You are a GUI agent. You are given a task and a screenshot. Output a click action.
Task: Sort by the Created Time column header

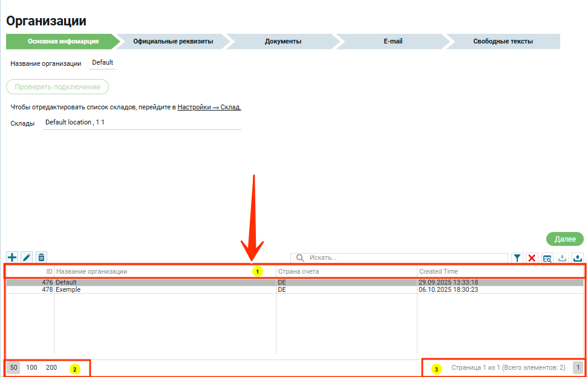(439, 272)
